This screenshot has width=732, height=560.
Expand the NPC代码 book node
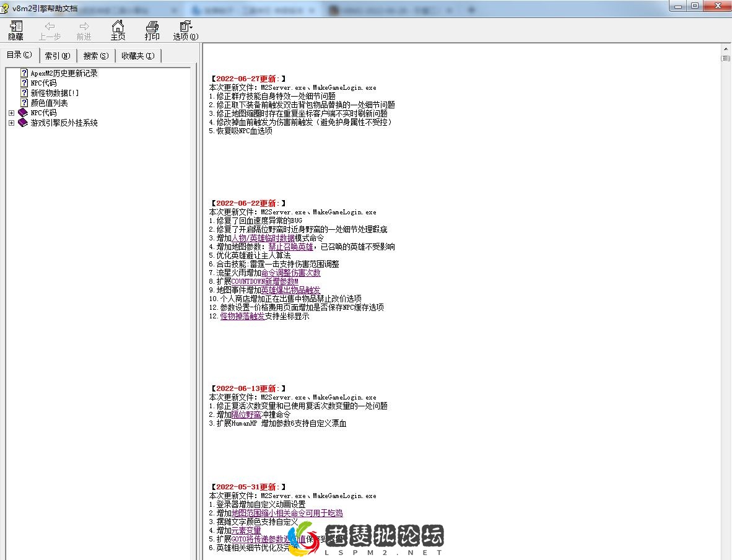point(11,113)
